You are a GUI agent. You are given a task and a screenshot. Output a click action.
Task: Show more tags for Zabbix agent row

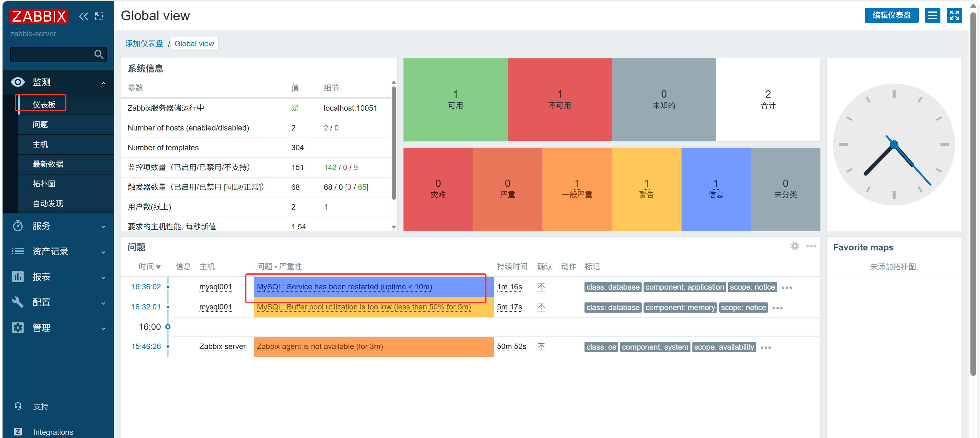[x=765, y=347]
